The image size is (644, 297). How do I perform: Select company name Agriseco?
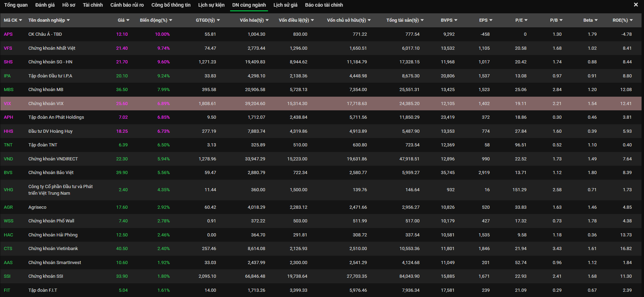click(x=37, y=207)
